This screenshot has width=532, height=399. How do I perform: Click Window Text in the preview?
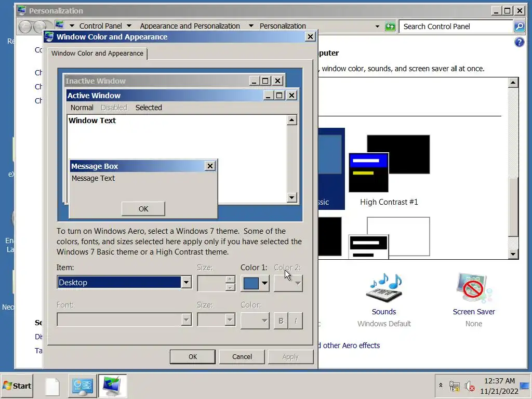(x=92, y=121)
